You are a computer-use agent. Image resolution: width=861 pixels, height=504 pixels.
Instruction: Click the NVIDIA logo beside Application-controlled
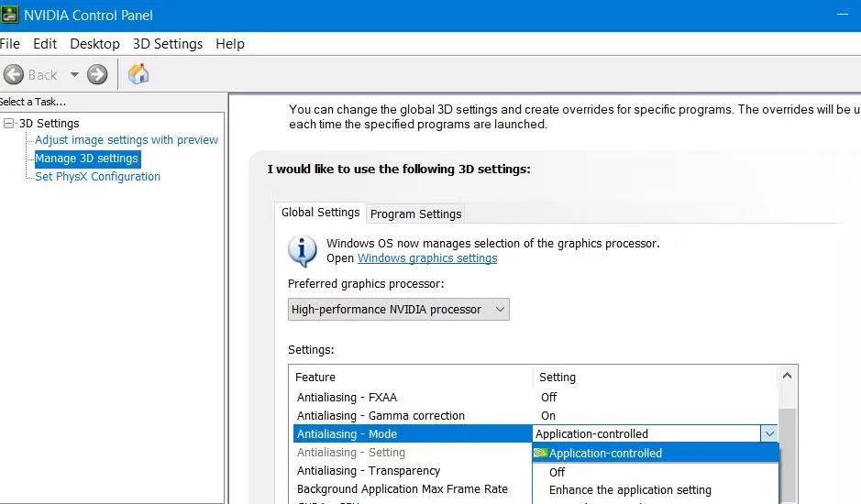click(541, 453)
